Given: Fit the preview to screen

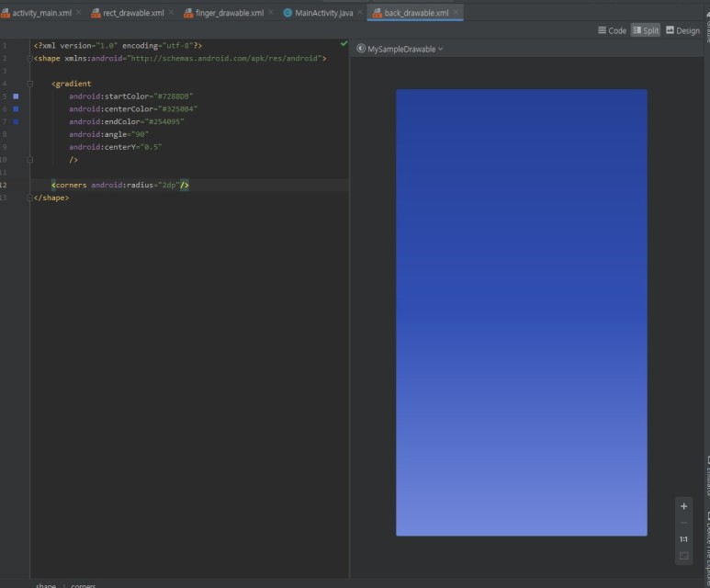Looking at the screenshot, I should (x=683, y=555).
